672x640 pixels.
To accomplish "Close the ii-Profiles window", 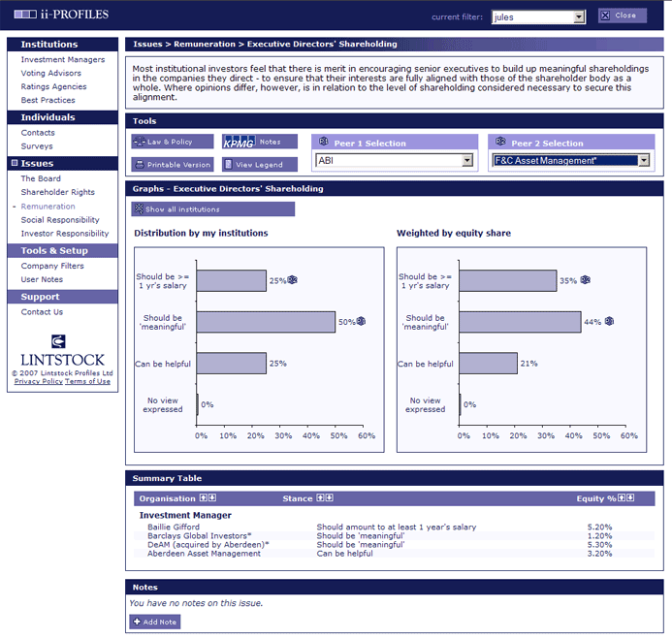I will (x=623, y=16).
